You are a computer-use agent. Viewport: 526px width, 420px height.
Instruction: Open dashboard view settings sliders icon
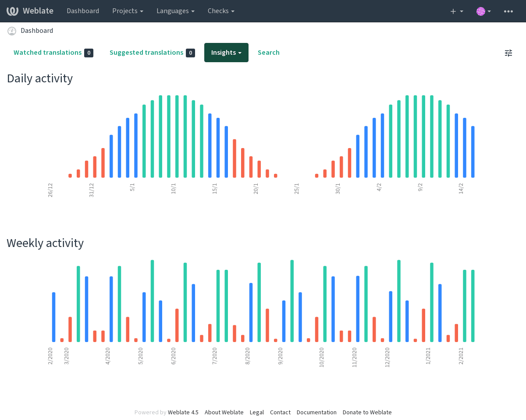(x=508, y=53)
